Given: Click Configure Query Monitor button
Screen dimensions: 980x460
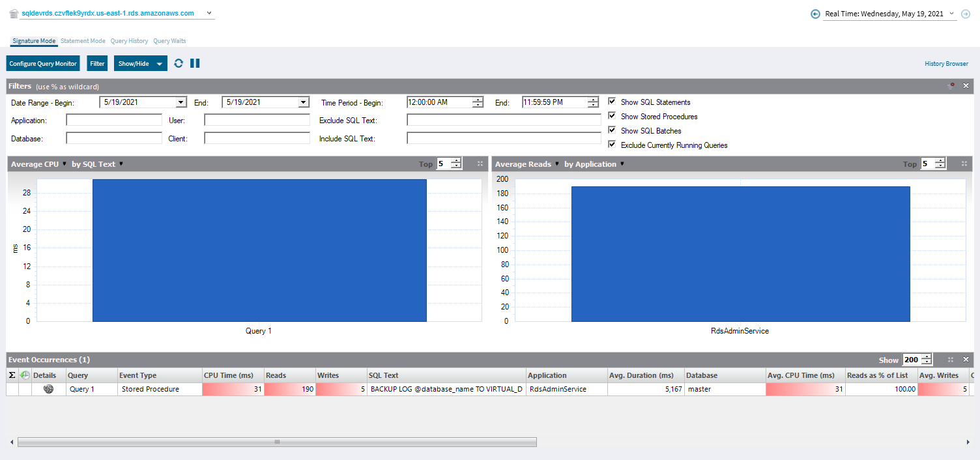Looking at the screenshot, I should [43, 64].
